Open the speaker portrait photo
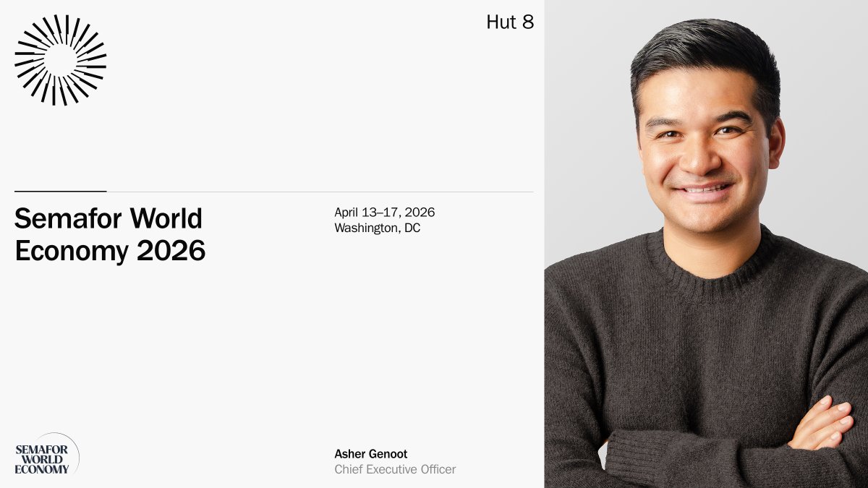This screenshot has width=868, height=488. [706, 244]
